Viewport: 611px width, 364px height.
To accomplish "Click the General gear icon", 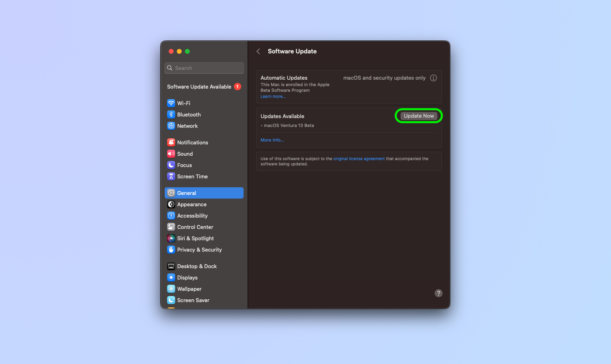I will 171,193.
